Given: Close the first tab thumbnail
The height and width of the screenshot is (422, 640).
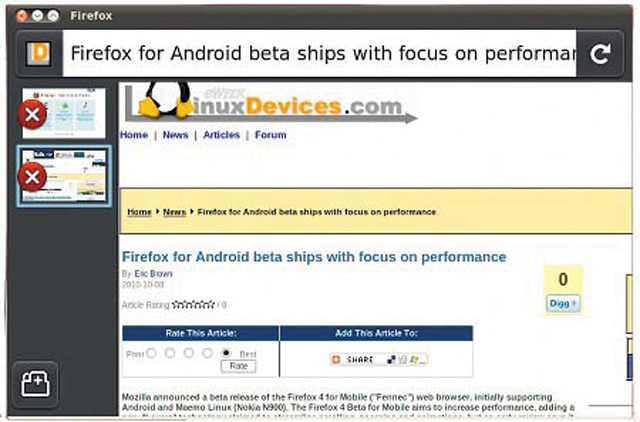Looking at the screenshot, I should pyautogui.click(x=32, y=115).
